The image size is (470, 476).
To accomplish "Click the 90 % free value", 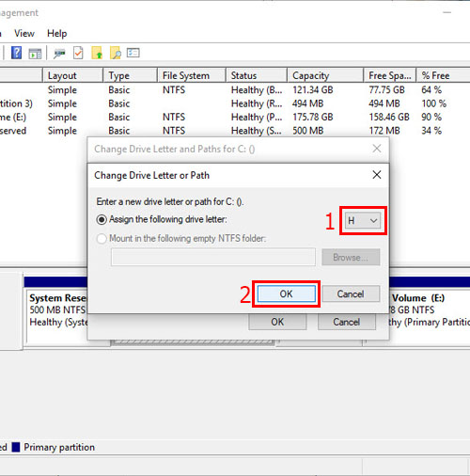I will point(431,117).
